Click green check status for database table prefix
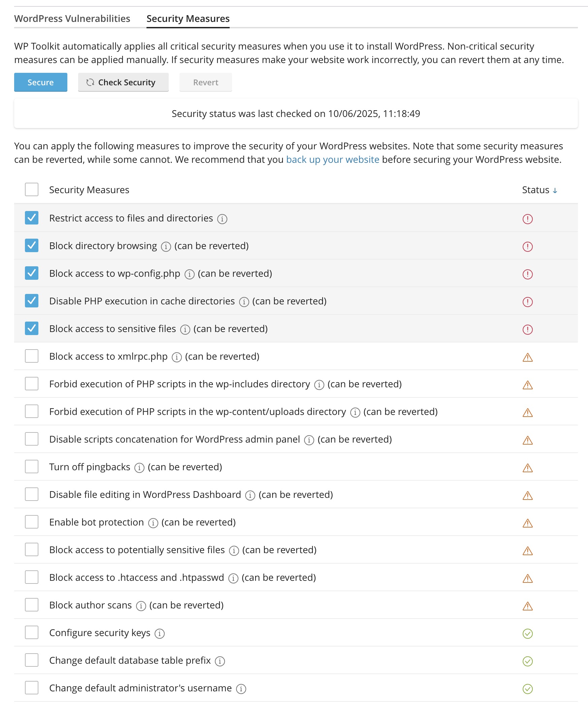Screen dimensions: 588x720 (527, 661)
